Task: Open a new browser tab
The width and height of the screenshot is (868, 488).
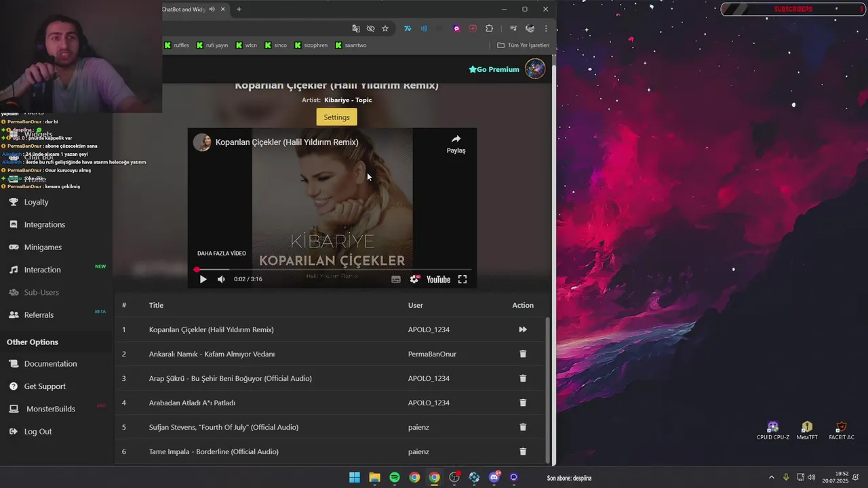Action: tap(239, 9)
